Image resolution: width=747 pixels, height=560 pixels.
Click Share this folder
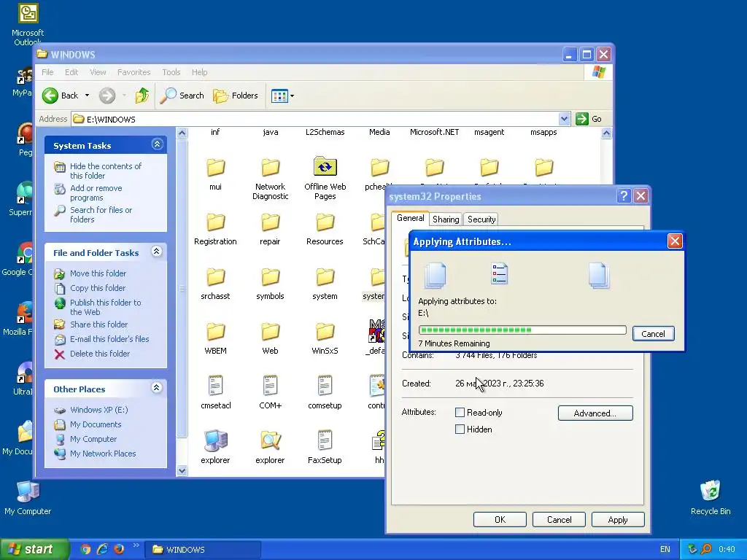(98, 324)
